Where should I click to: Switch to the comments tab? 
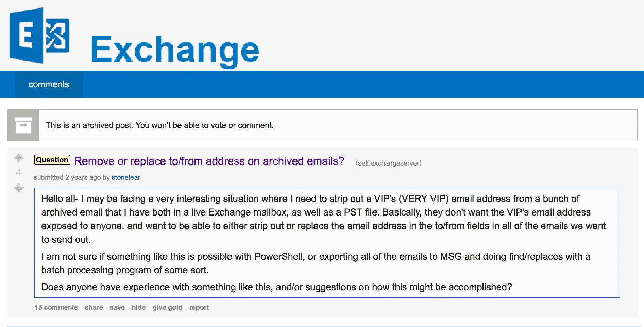(x=49, y=84)
